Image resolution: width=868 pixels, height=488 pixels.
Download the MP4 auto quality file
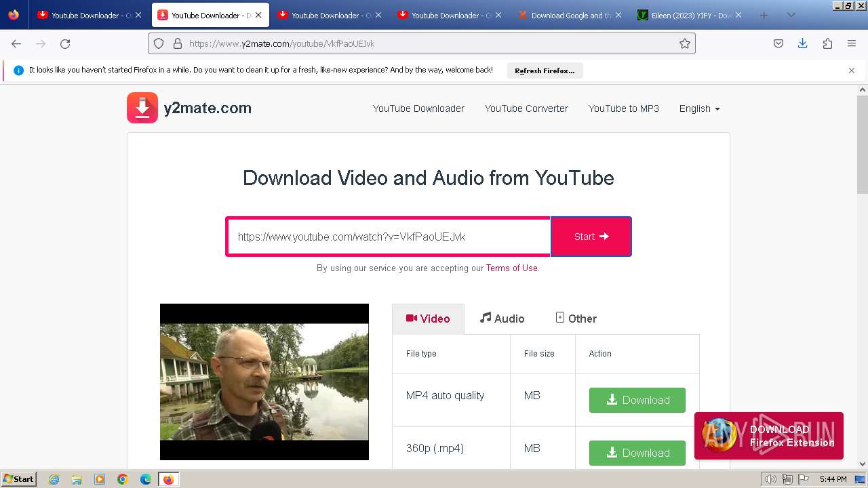[x=637, y=400]
